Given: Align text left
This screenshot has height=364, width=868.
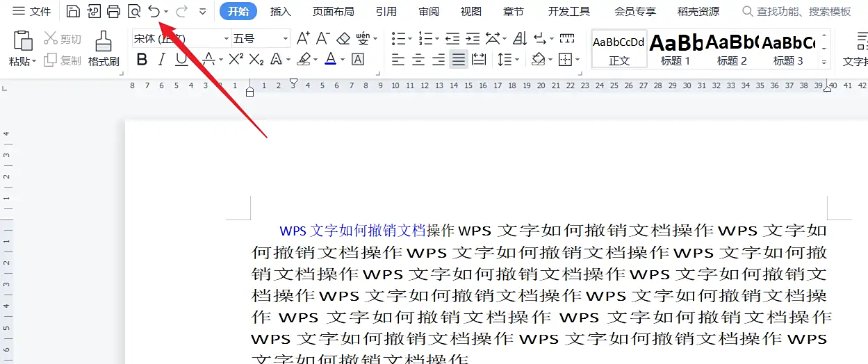Looking at the screenshot, I should click(398, 60).
